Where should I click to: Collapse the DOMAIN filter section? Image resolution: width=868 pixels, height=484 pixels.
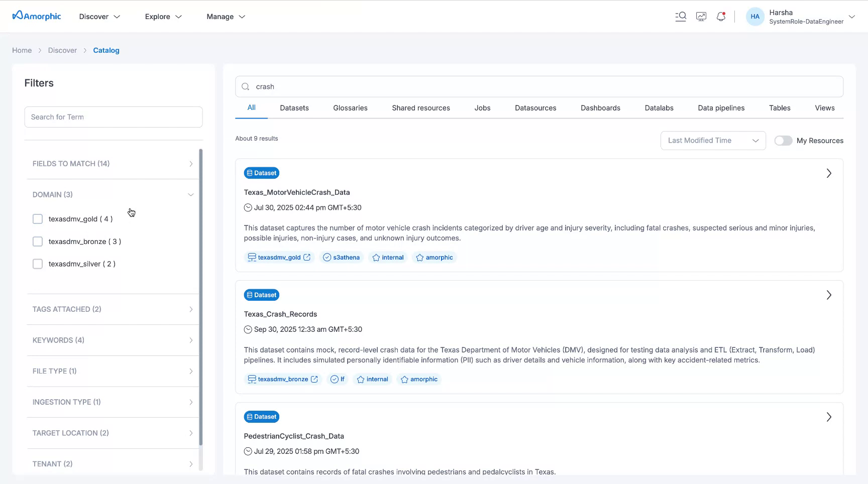191,194
